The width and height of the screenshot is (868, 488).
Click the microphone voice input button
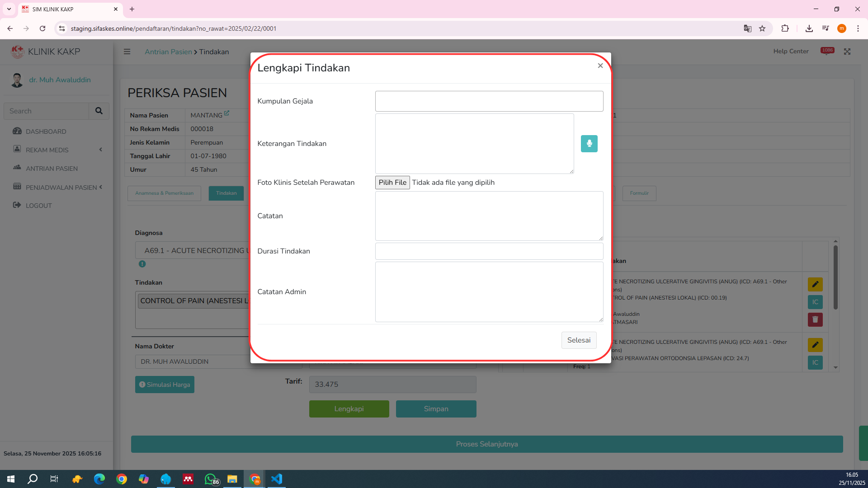pos(589,144)
